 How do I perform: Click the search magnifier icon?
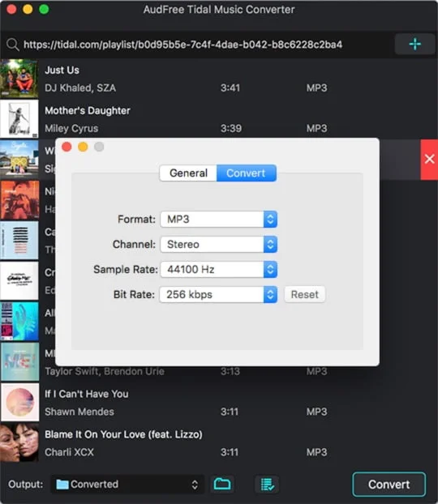pyautogui.click(x=13, y=45)
